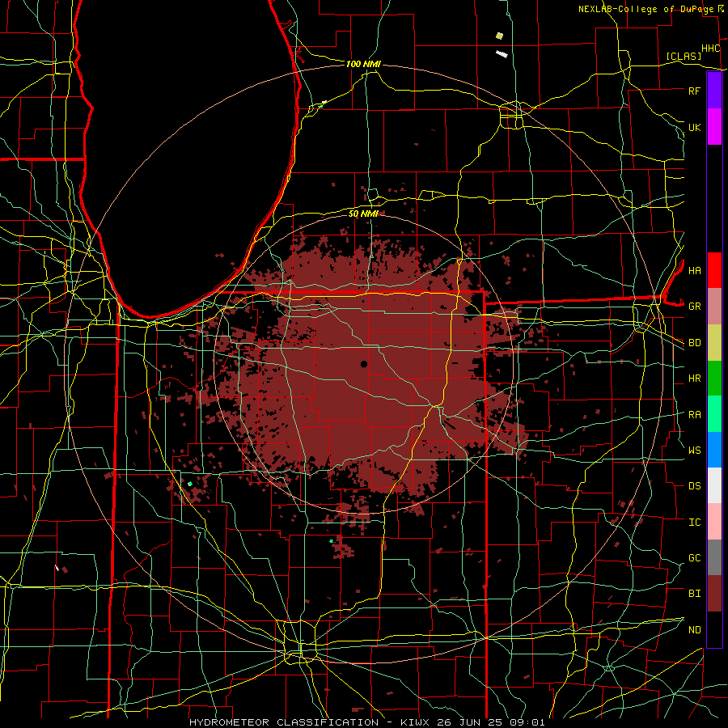Click the WS legend label
The image size is (728, 728).
coord(694,451)
